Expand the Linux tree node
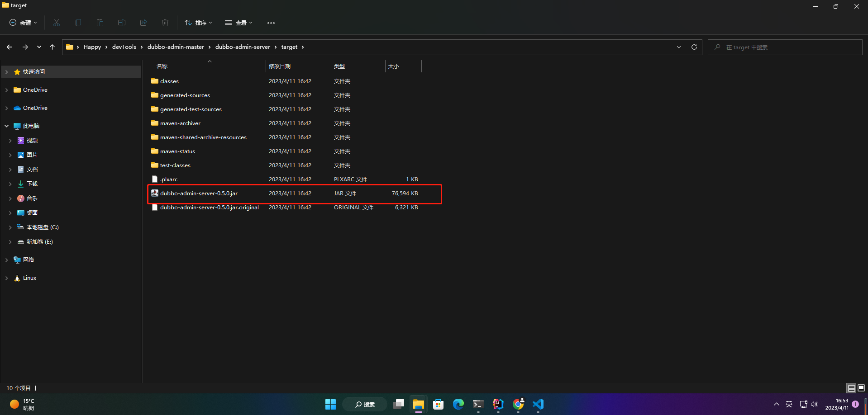The height and width of the screenshot is (415, 868). click(6, 278)
